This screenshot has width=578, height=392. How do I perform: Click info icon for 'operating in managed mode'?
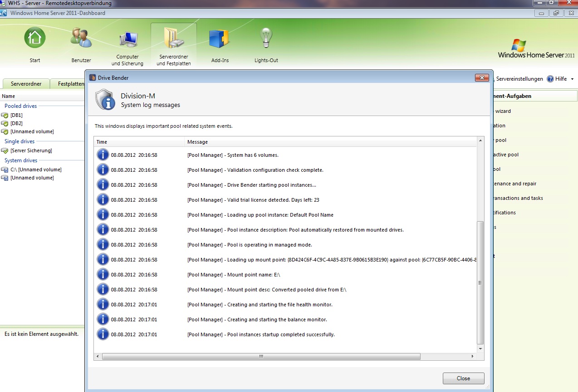pos(103,245)
